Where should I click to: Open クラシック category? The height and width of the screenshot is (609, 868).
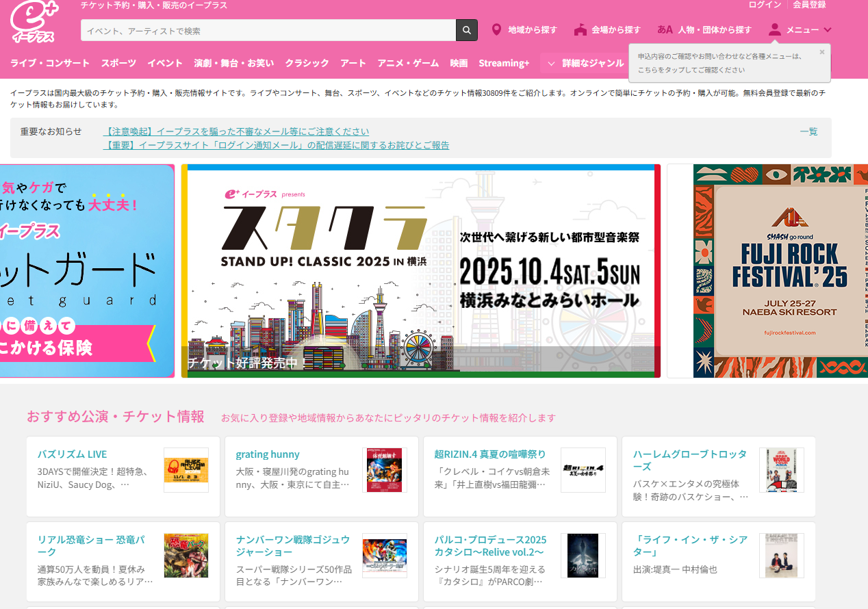pos(307,64)
